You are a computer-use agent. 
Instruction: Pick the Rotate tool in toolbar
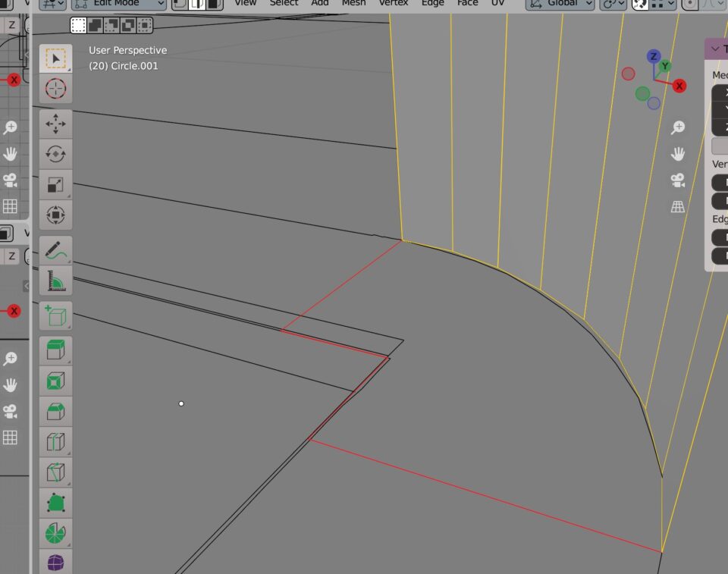coord(55,154)
